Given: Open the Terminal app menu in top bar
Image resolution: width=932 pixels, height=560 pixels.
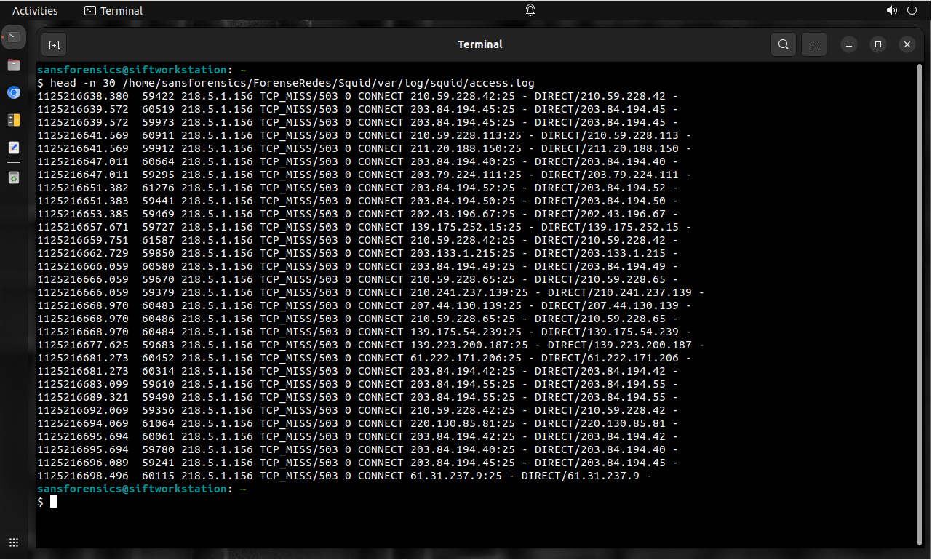Looking at the screenshot, I should click(113, 10).
